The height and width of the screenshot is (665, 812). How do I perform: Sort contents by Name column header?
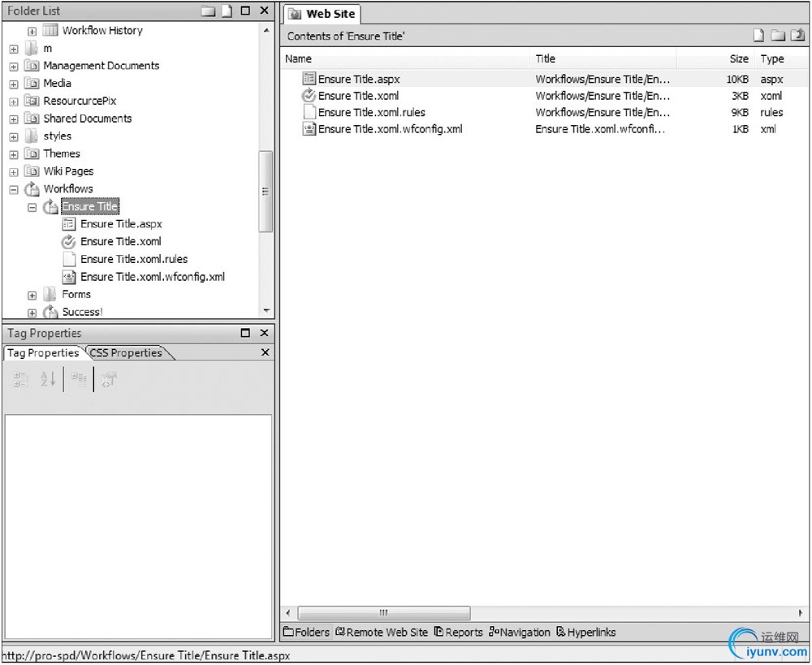(405, 58)
